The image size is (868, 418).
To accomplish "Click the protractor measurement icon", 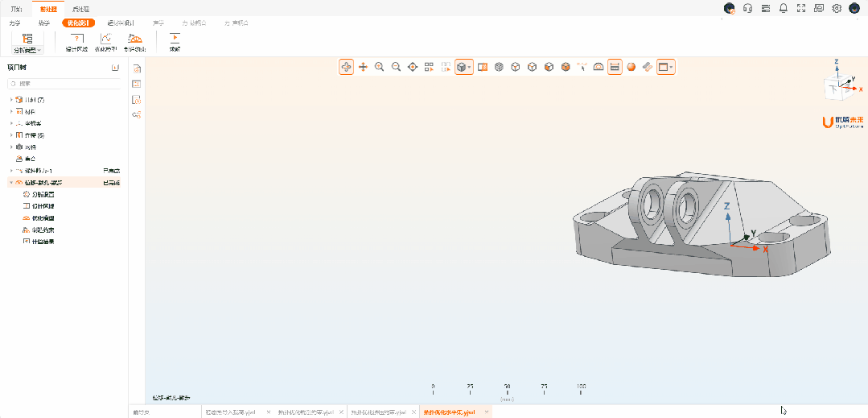I will [x=598, y=67].
